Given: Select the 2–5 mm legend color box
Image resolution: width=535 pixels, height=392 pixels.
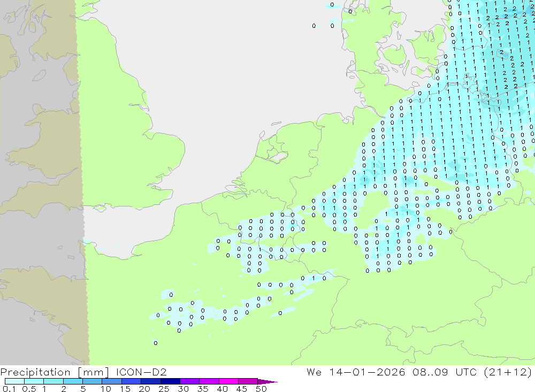Looking at the screenshot, I should click(73, 381).
